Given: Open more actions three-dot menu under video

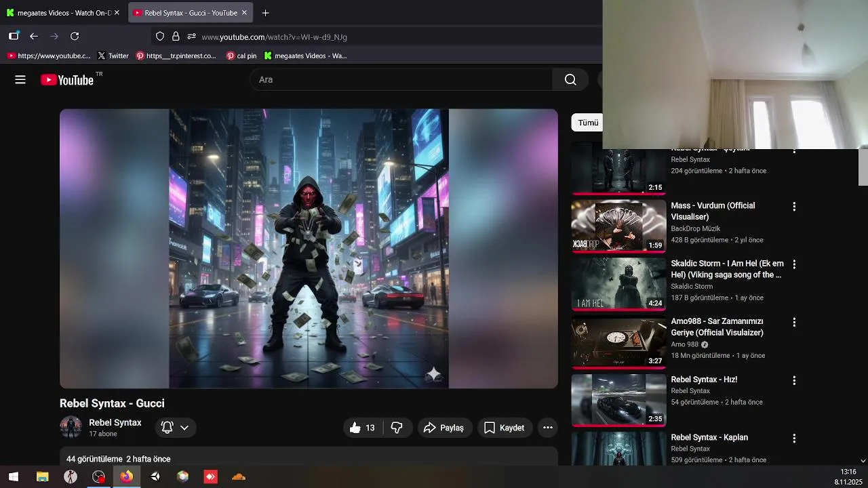Looking at the screenshot, I should click(548, 428).
